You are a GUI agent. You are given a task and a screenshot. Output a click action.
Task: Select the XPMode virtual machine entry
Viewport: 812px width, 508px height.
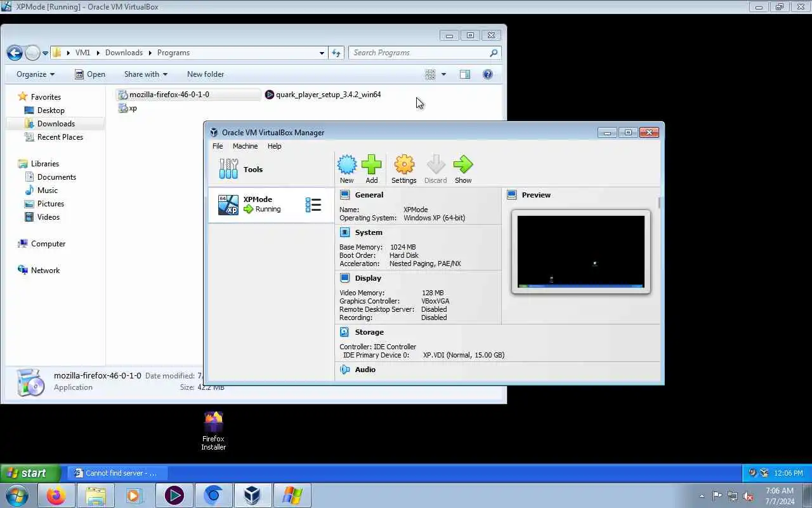click(271, 204)
